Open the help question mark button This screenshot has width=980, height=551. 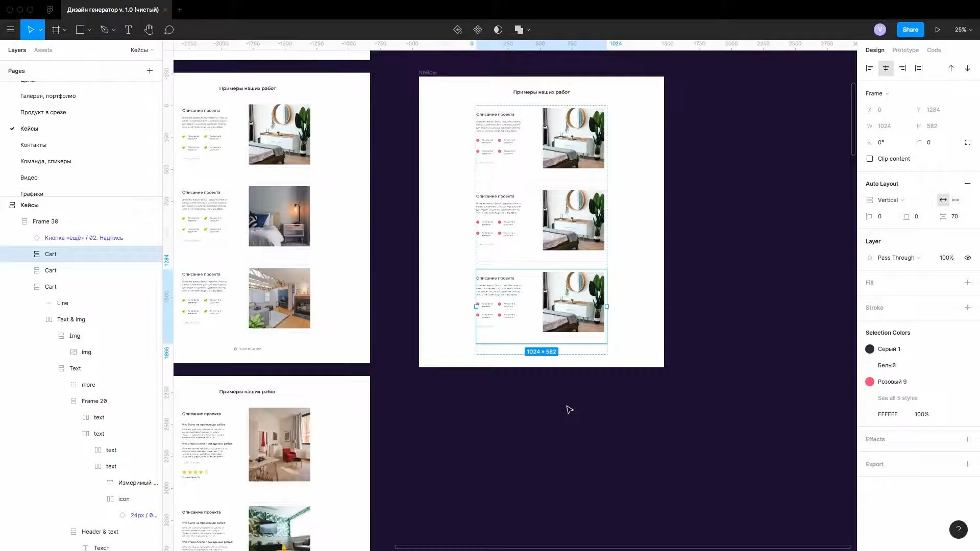tap(958, 530)
